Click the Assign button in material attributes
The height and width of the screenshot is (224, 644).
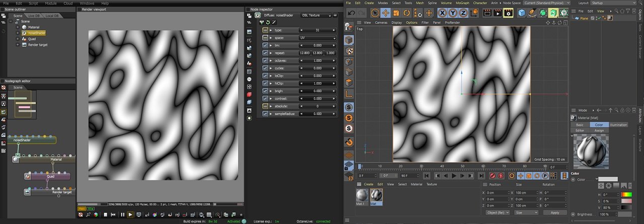599,130
